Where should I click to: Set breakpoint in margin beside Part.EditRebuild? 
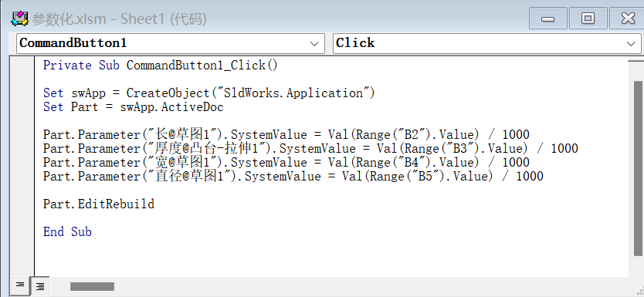22,204
